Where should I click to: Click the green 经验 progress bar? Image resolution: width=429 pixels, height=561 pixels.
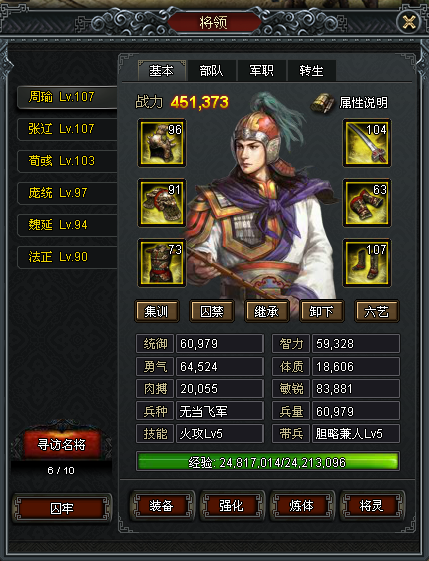(268, 462)
